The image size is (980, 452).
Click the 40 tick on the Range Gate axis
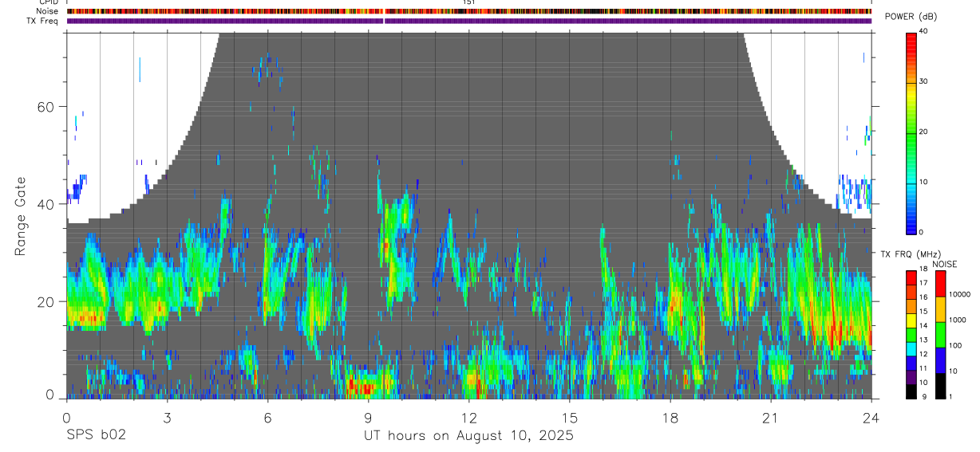point(46,204)
